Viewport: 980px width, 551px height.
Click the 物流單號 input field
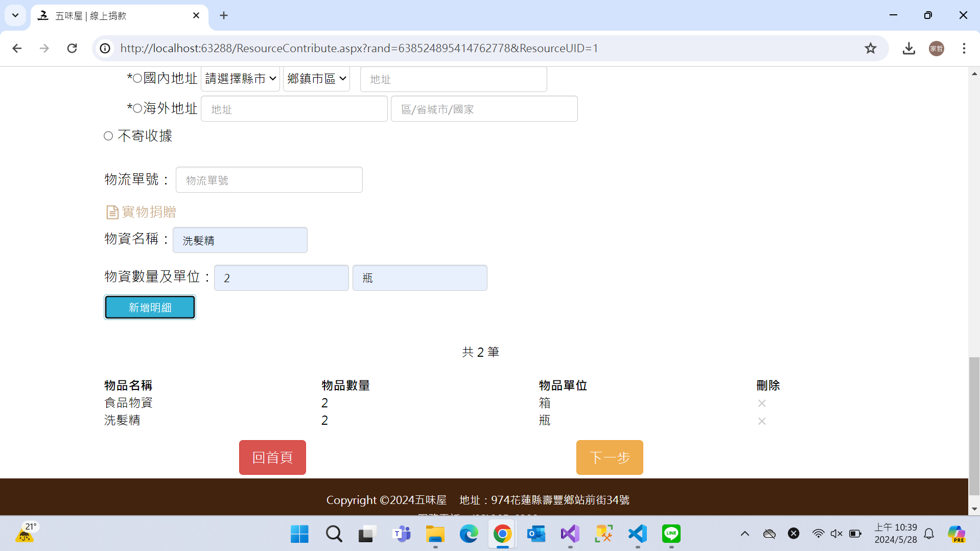269,180
